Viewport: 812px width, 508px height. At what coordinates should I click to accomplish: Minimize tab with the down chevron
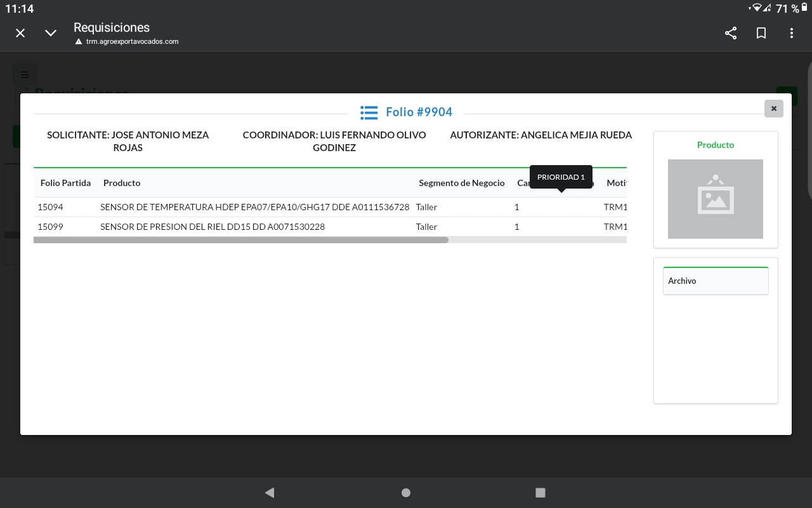[x=51, y=33]
